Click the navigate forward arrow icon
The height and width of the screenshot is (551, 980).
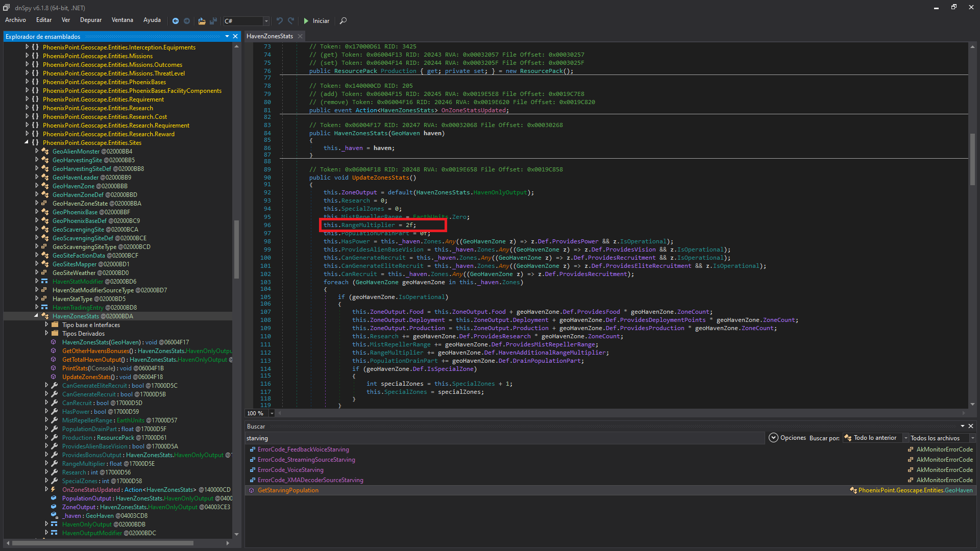pos(187,21)
